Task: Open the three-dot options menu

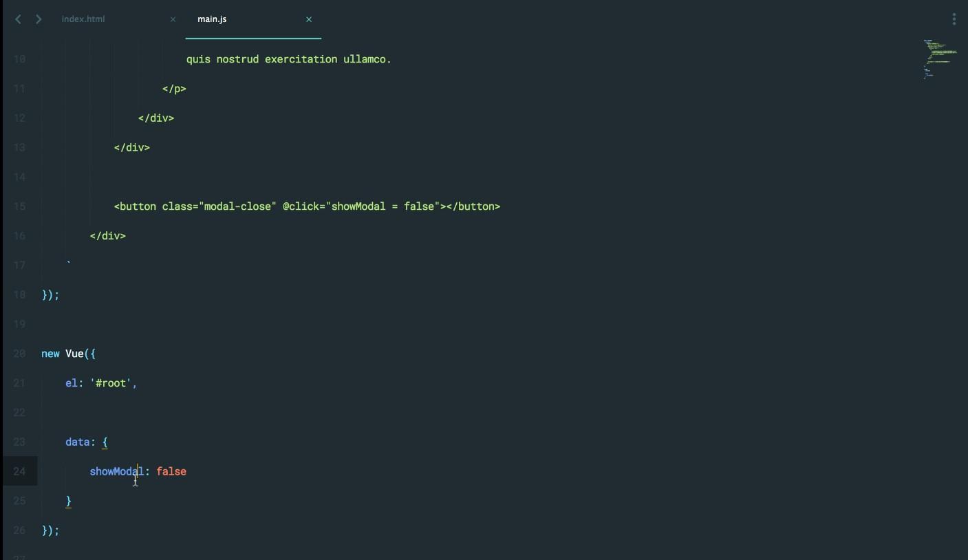Action: [954, 19]
